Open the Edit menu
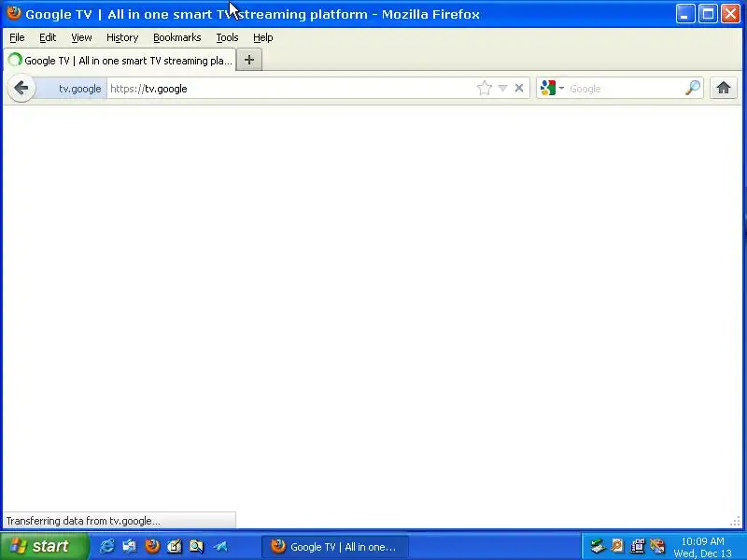Viewport: 747px width, 560px height. tap(48, 37)
